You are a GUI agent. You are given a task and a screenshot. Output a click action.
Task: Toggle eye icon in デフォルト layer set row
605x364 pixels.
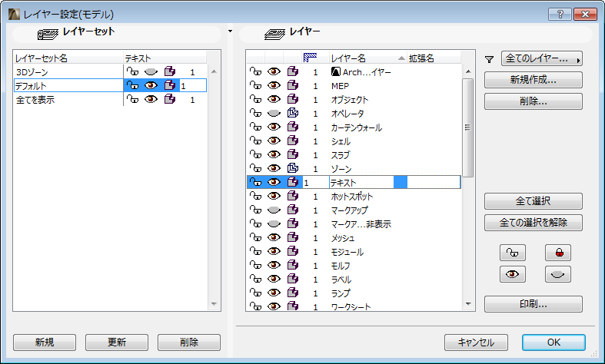(151, 85)
